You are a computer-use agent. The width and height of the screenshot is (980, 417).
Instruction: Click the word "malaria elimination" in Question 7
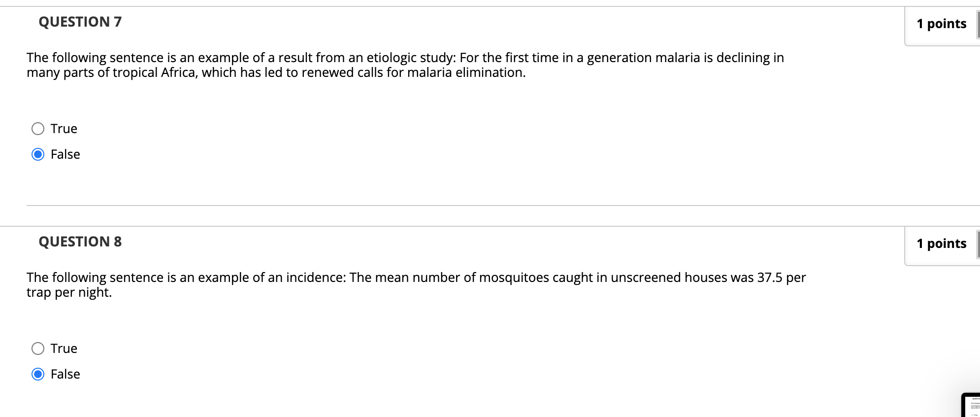click(465, 72)
